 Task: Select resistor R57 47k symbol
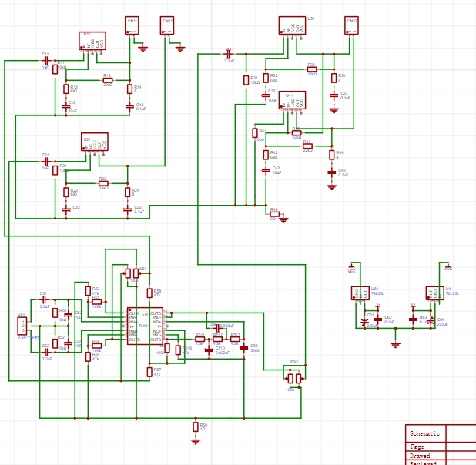pos(149,372)
